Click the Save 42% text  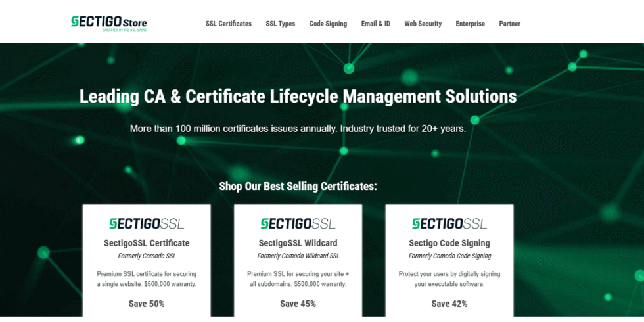coord(449,304)
